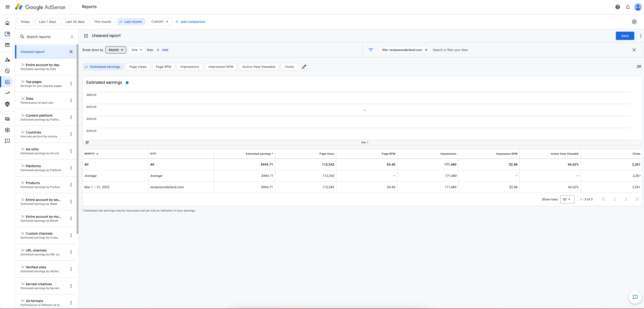Click the filter funnel icon
Image resolution: width=644 pixels, height=309 pixels.
tap(371, 50)
